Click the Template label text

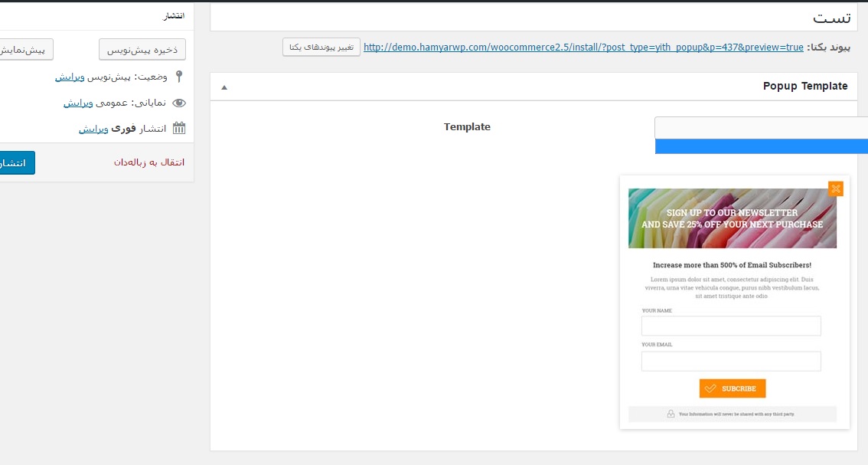(467, 127)
